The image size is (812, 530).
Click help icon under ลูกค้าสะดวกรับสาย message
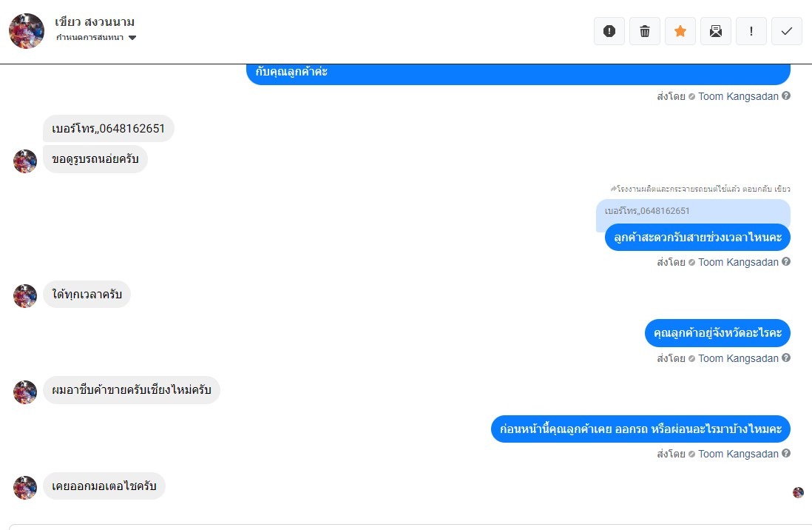click(786, 262)
